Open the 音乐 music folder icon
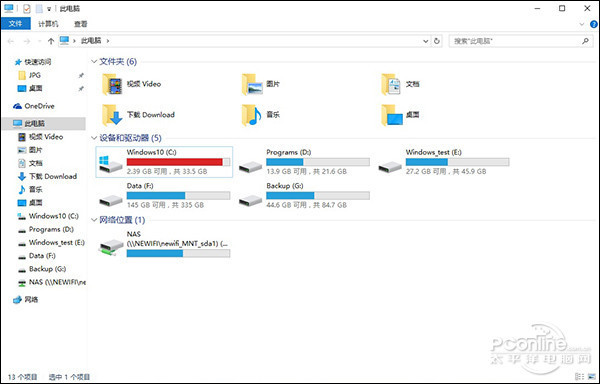Screen dimensions: 600x384 click(x=252, y=115)
